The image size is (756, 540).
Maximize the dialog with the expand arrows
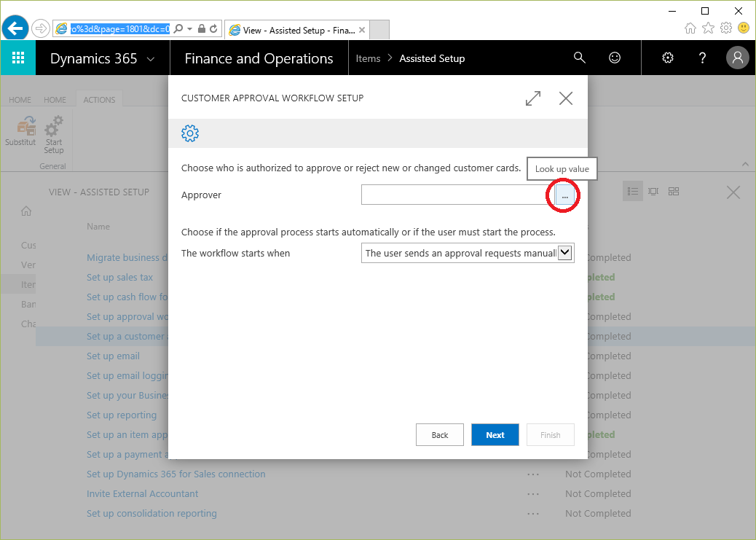pos(532,98)
